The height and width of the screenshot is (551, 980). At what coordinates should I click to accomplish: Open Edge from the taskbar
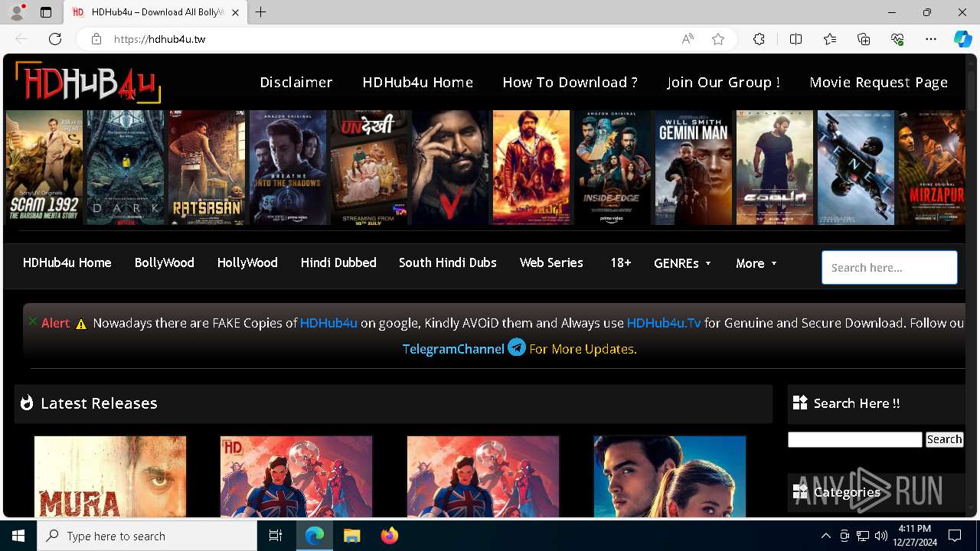[315, 536]
